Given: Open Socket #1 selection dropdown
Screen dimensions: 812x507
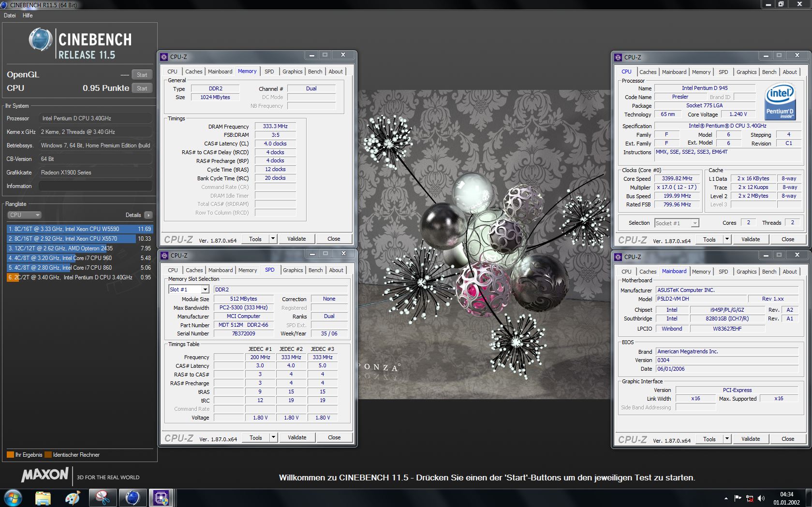Looking at the screenshot, I should click(695, 223).
